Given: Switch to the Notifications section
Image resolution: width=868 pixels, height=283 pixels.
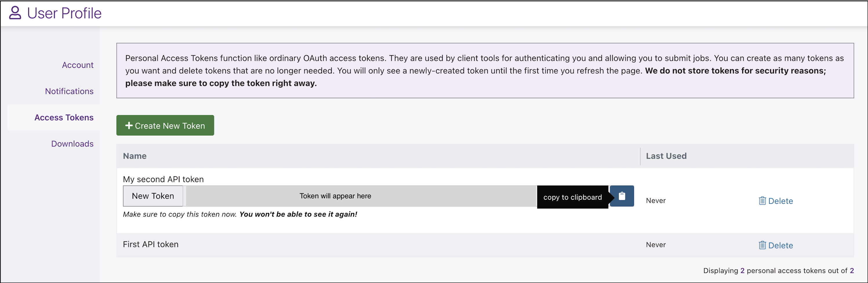Looking at the screenshot, I should 69,91.
